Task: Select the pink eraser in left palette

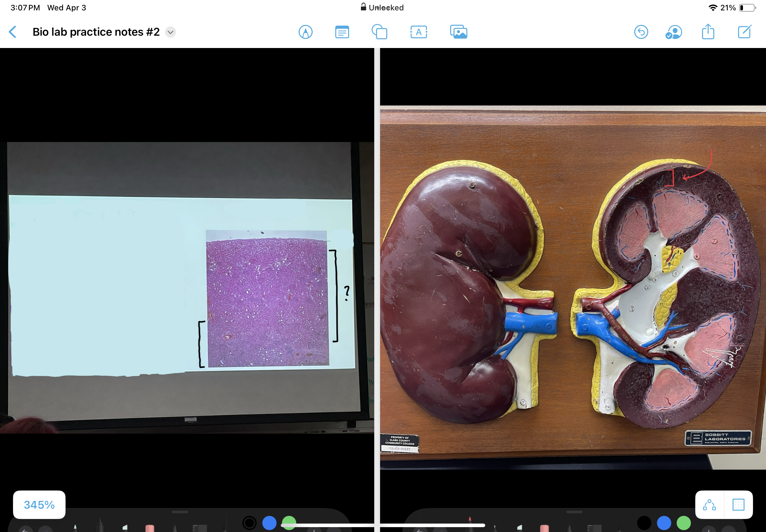Action: 150,528
